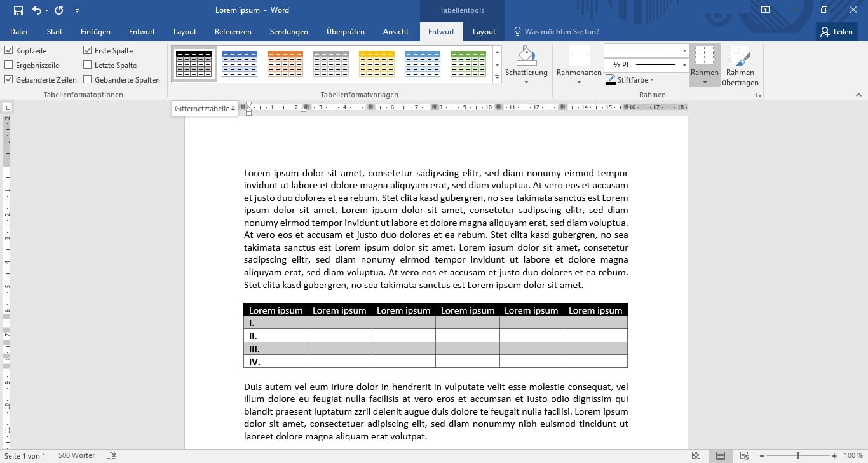This screenshot has width=868, height=463.
Task: Click table cell labeled 'I.'
Action: click(276, 323)
